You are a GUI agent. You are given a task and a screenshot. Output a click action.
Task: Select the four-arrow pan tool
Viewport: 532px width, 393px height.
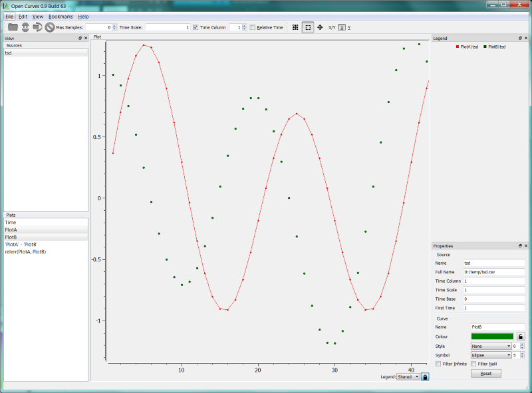point(321,27)
